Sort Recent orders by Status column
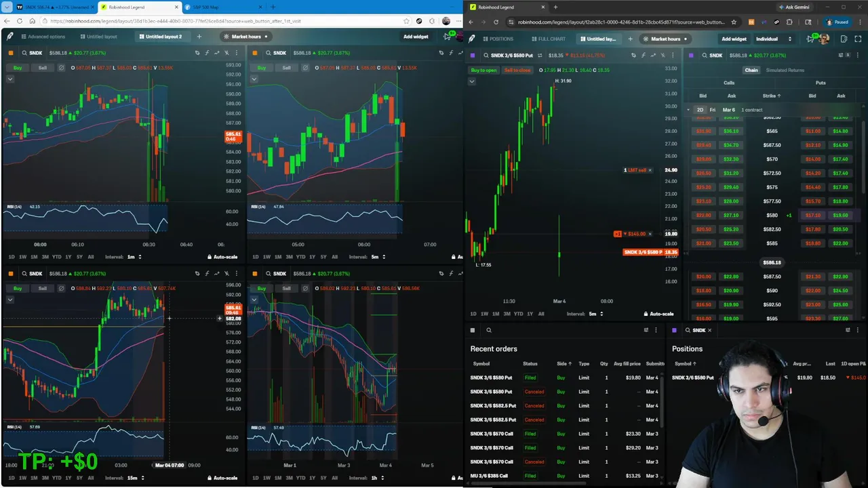This screenshot has height=488, width=868. [x=530, y=363]
